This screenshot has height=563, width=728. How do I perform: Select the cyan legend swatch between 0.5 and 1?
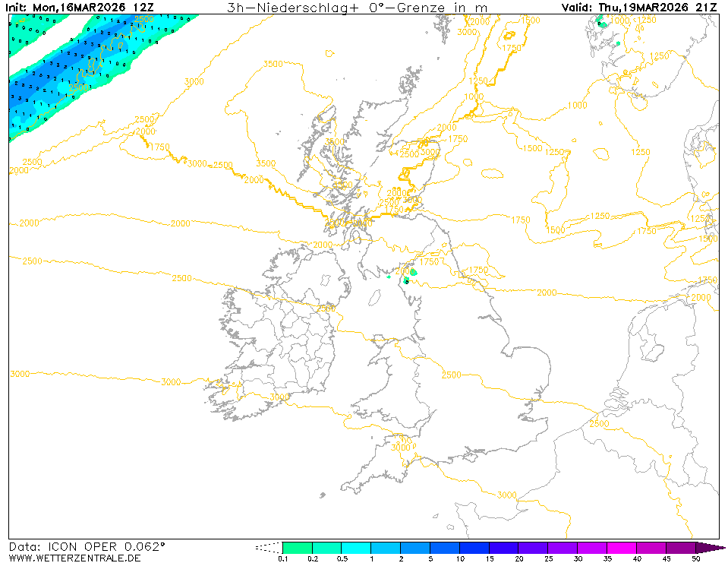pyautogui.click(x=356, y=547)
